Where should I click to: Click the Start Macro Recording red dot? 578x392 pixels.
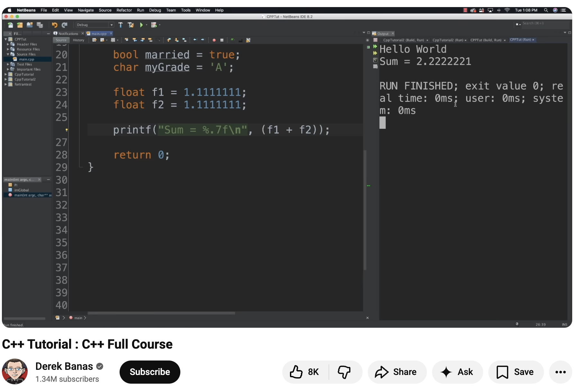point(214,40)
